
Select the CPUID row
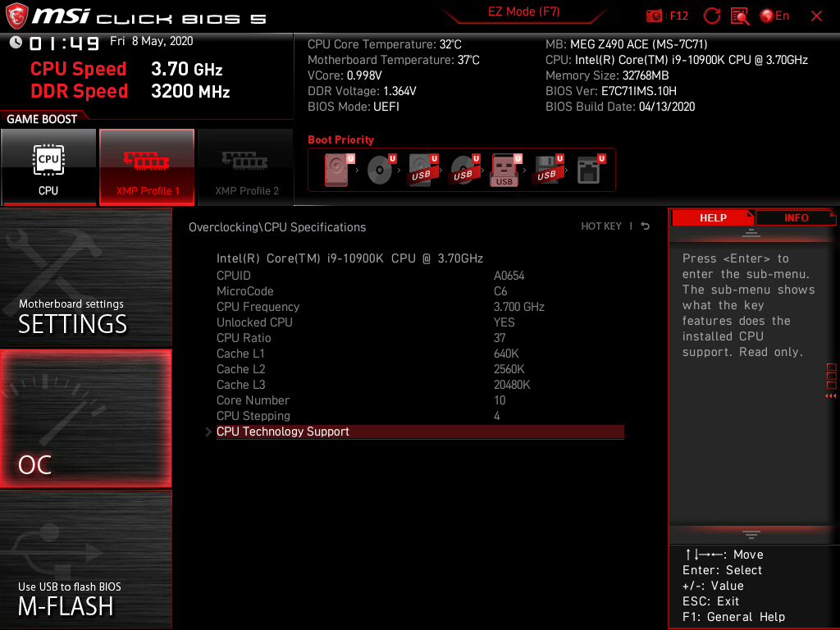[x=420, y=276]
